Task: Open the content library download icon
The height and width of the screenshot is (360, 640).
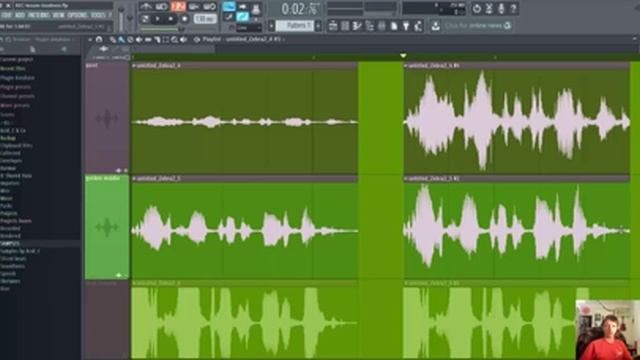Action: tap(436, 26)
